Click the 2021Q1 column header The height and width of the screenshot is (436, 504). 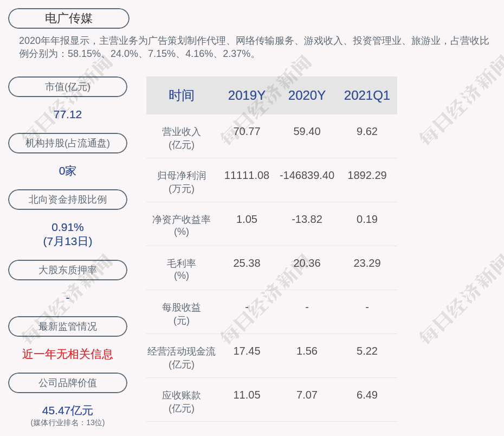click(x=367, y=95)
